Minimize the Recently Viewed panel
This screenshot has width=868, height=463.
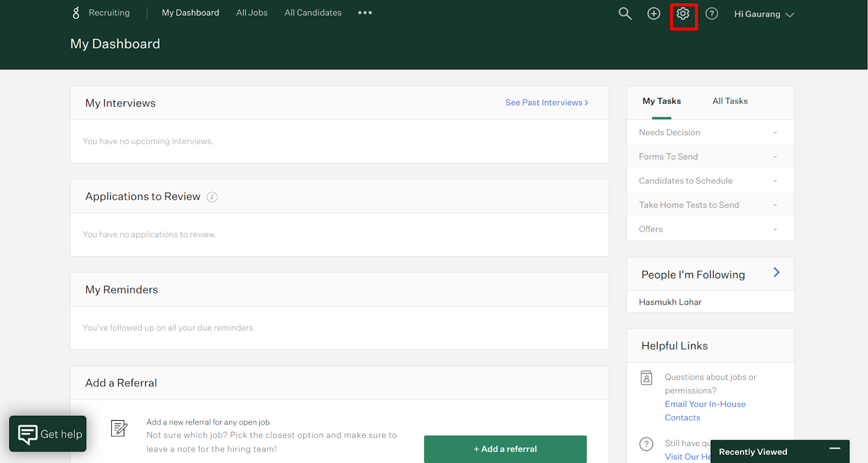pyautogui.click(x=835, y=448)
